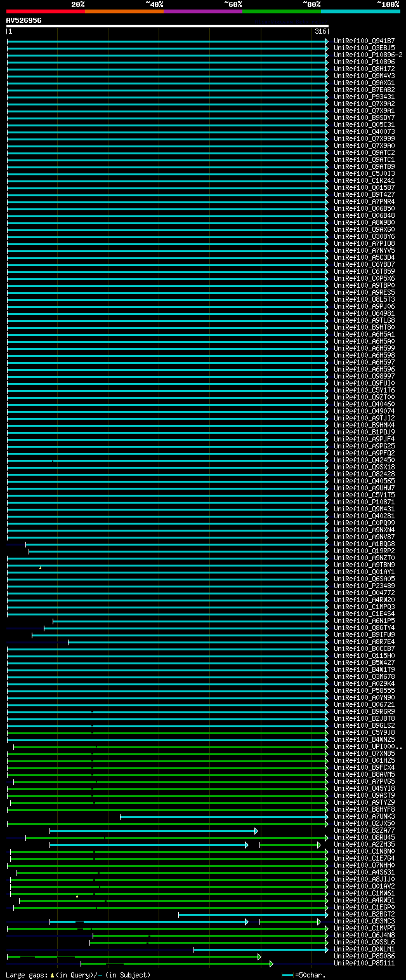Select the AV526956 query name
The width and height of the screenshot is (406, 980).
[24, 20]
